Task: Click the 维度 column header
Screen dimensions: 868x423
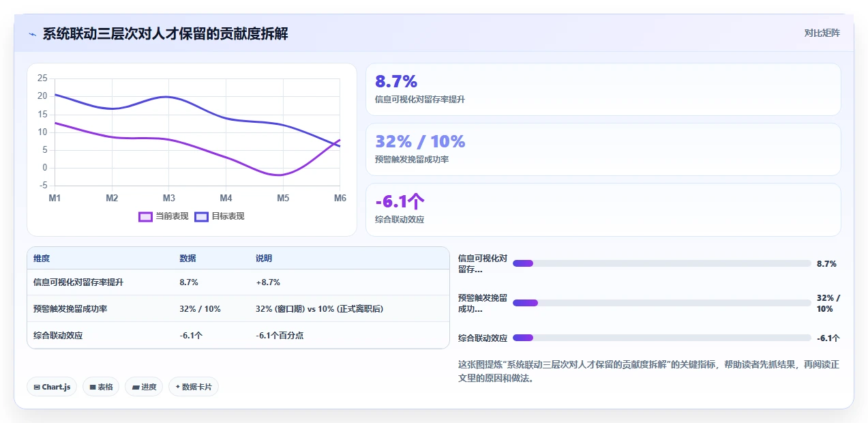Action: pyautogui.click(x=42, y=259)
